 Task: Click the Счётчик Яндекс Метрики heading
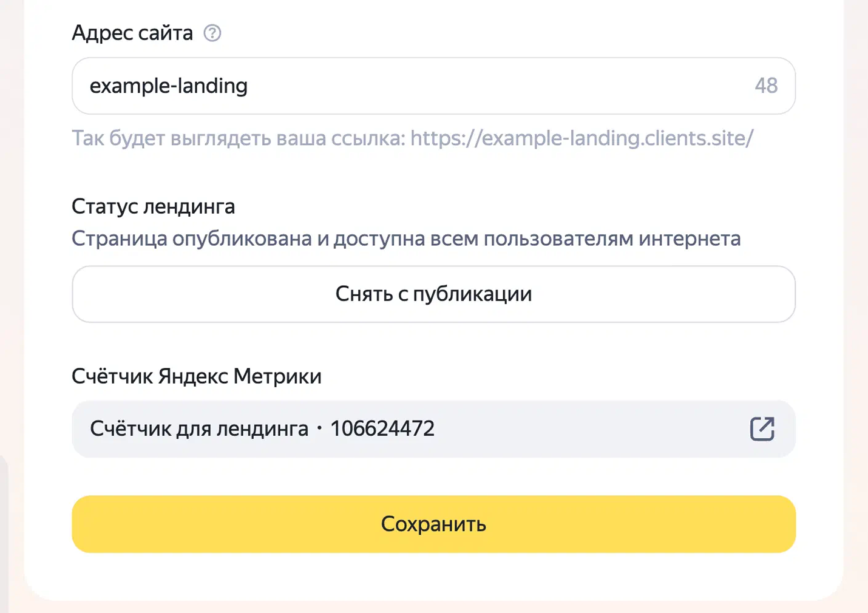(197, 376)
